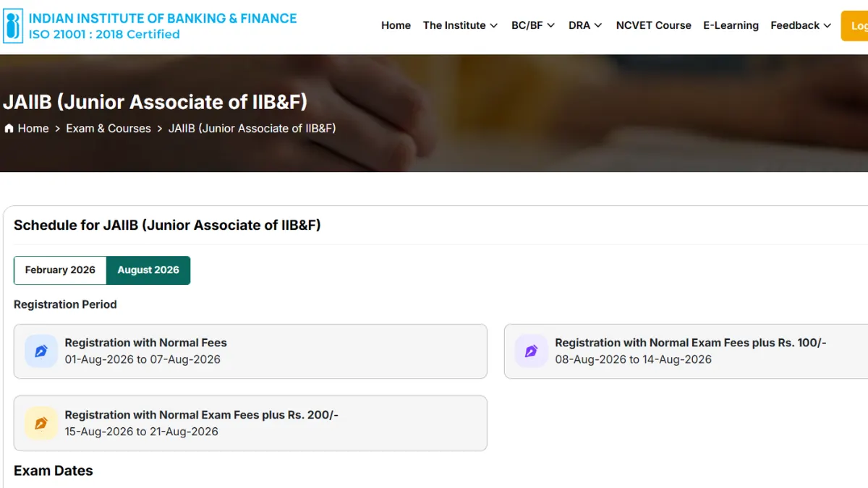Expand the BC/BF dropdown menu
The height and width of the screenshot is (488, 868).
533,25
